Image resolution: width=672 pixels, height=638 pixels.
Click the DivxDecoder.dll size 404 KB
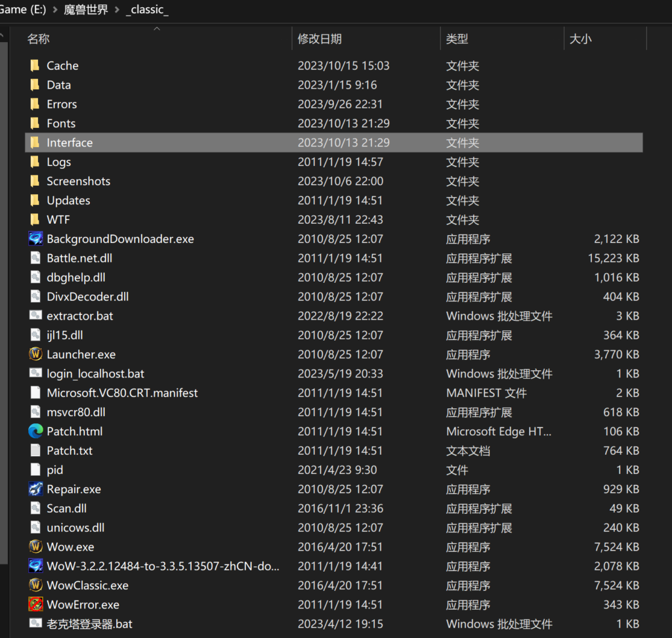621,297
